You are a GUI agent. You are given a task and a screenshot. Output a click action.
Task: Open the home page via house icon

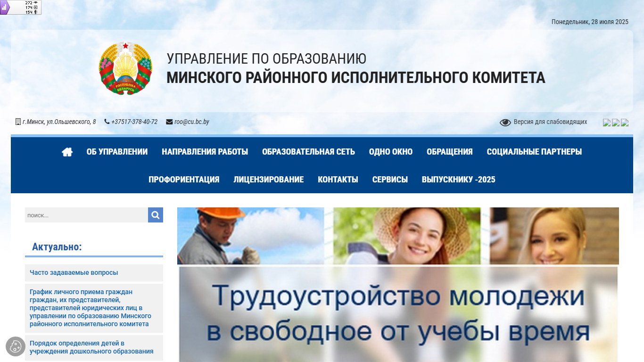point(67,152)
